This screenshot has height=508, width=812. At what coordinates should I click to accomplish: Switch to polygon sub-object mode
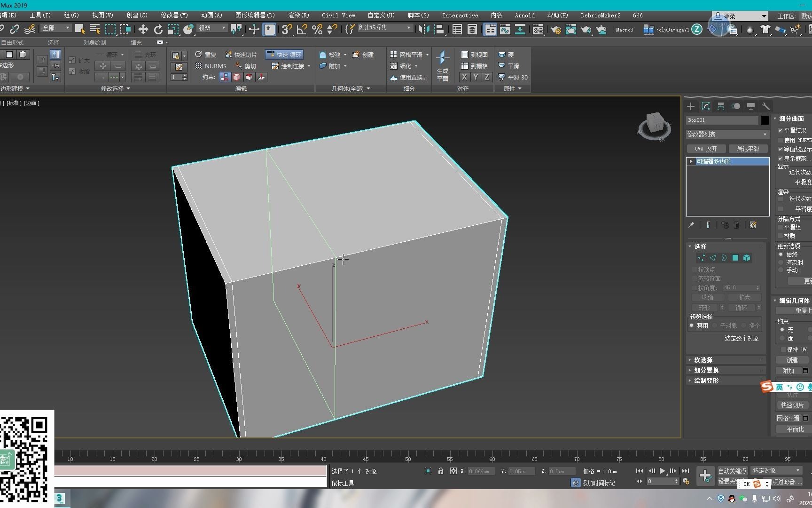click(735, 258)
